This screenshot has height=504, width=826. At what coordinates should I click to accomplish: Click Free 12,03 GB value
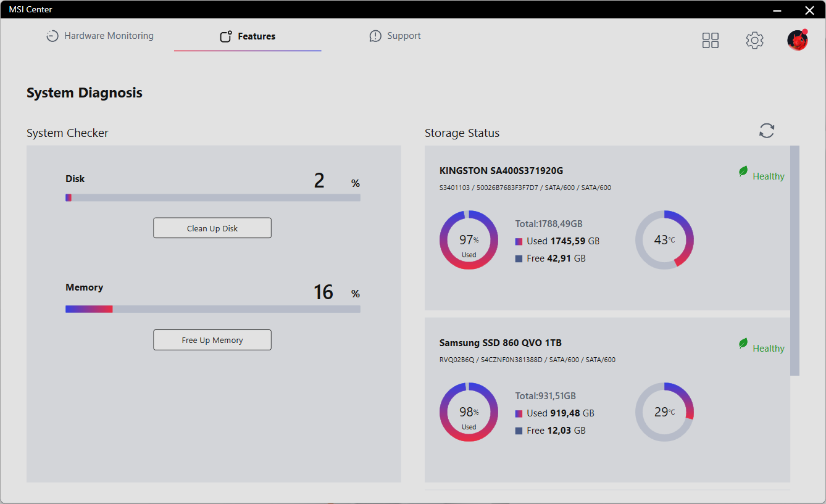pyautogui.click(x=556, y=431)
